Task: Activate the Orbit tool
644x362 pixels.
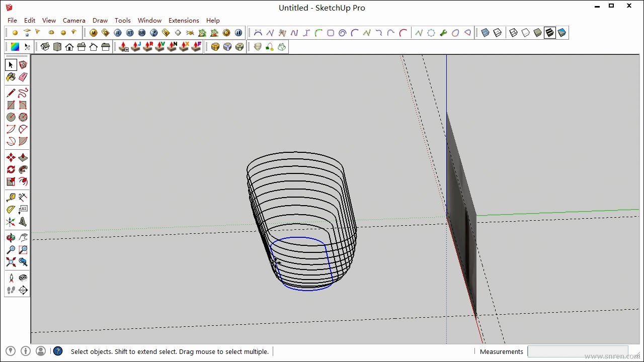Action: 11,238
